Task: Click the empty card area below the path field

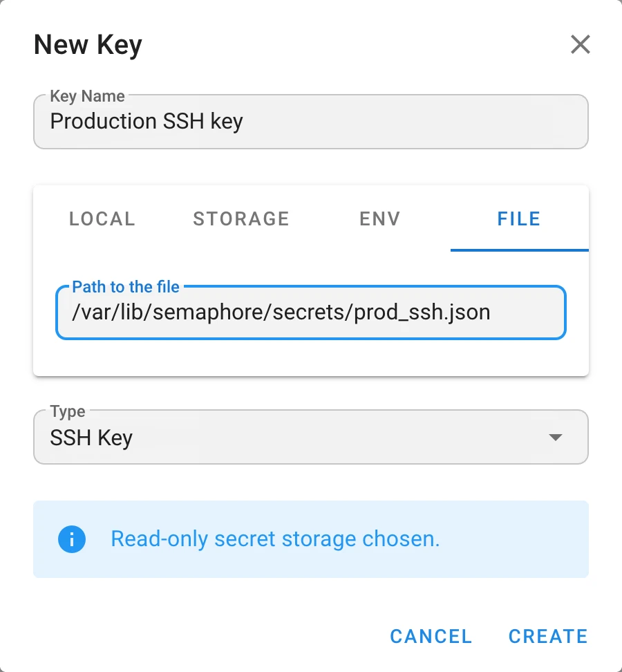Action: (311, 357)
